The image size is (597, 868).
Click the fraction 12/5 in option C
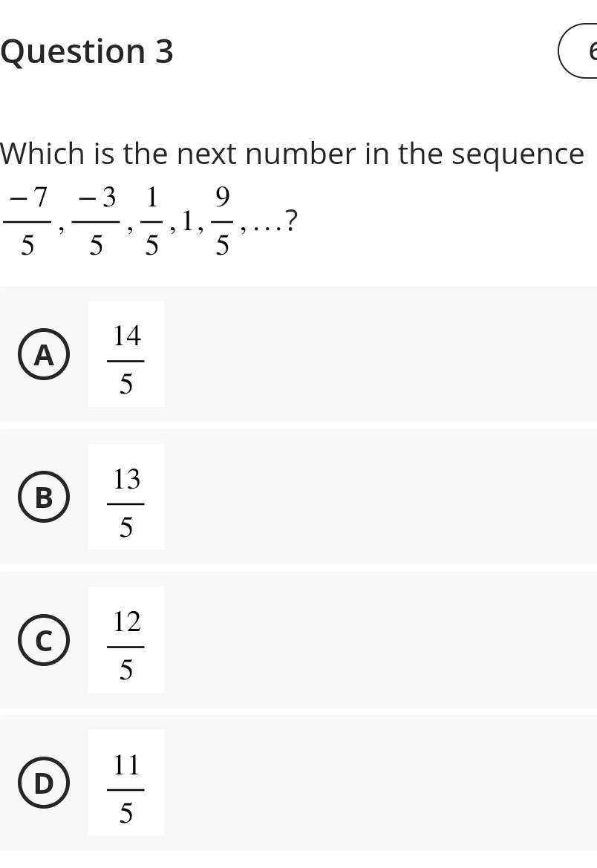[x=126, y=639]
